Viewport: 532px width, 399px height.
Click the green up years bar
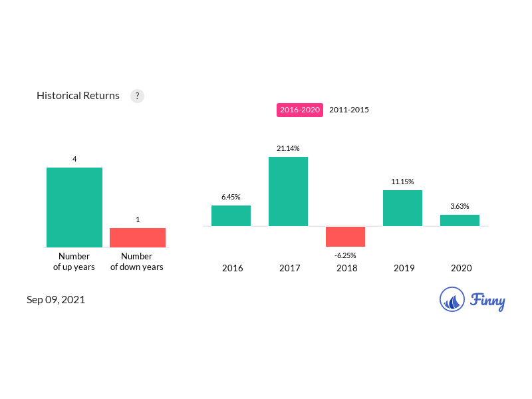tap(74, 207)
